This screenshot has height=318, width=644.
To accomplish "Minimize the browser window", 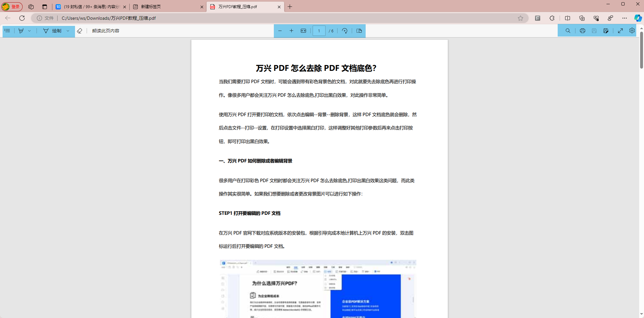I will tap(608, 4).
